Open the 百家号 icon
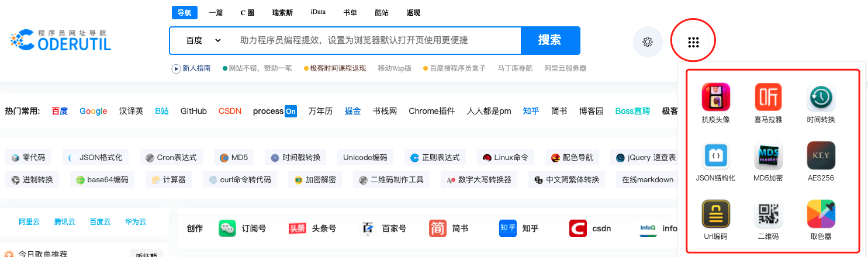Viewport: 868px width, 257px height. point(368,228)
